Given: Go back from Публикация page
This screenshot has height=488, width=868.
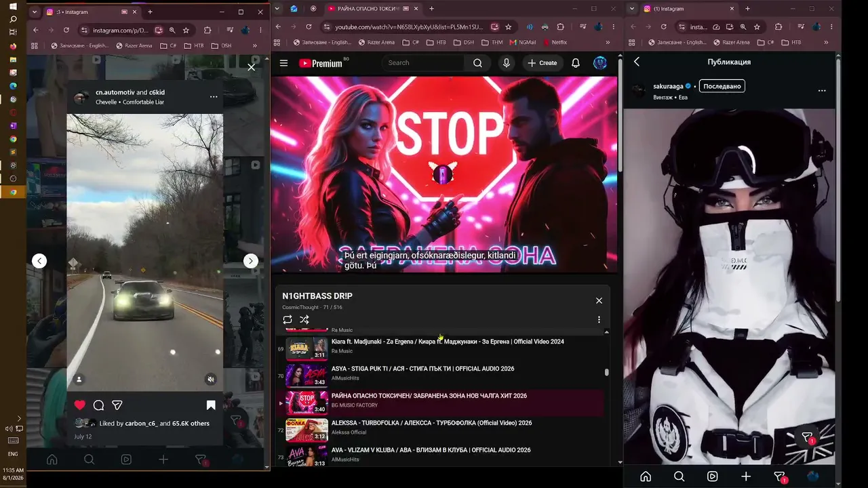Looking at the screenshot, I should [x=637, y=62].
